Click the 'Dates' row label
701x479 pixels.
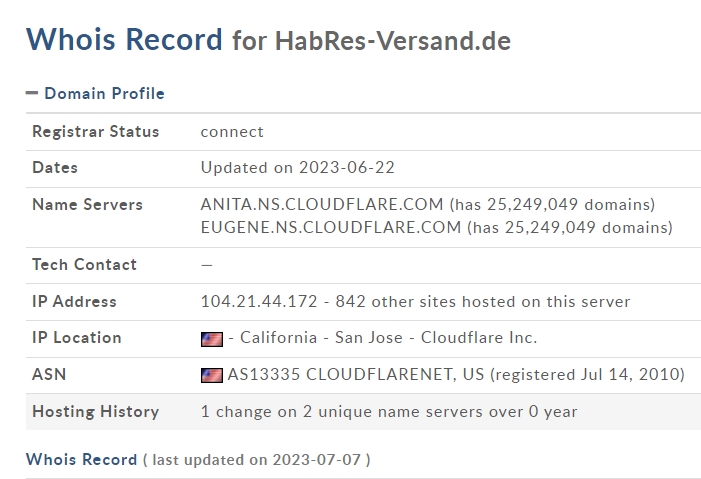[x=55, y=167]
